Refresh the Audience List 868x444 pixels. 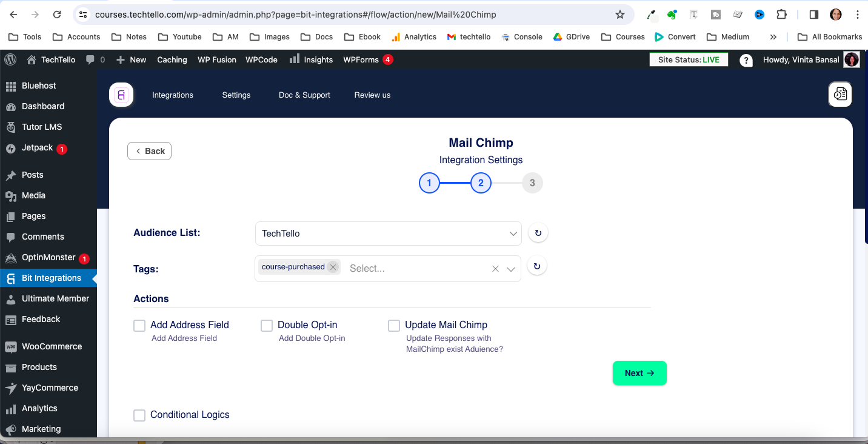click(x=538, y=233)
